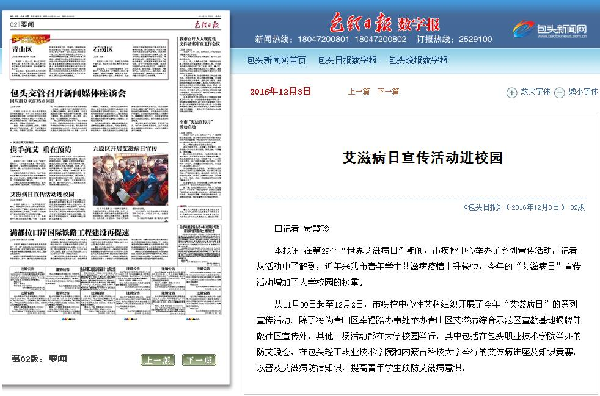Viewport: 600px width, 396px height.
Task: Go to next article 下一篇 link
Action: tap(388, 92)
